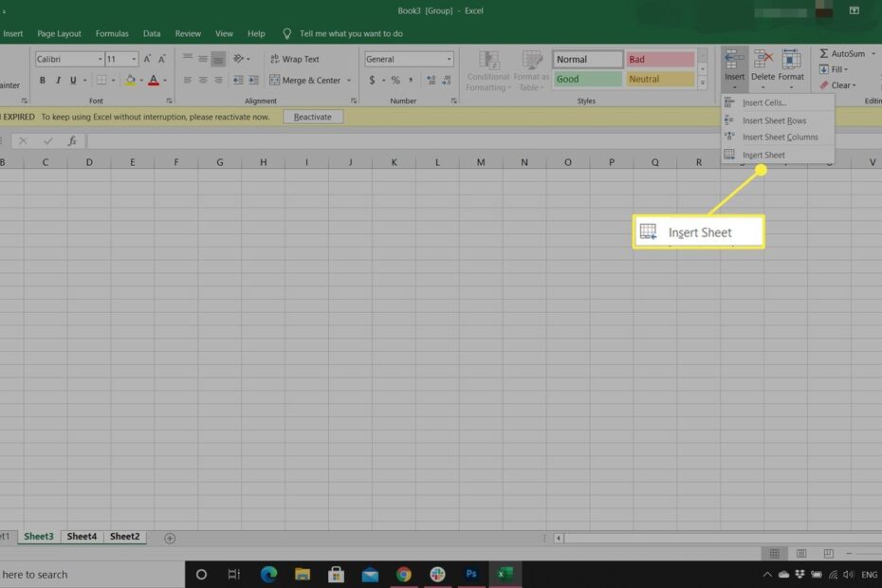The width and height of the screenshot is (882, 588).
Task: Select Middle Align icon
Action: click(203, 59)
